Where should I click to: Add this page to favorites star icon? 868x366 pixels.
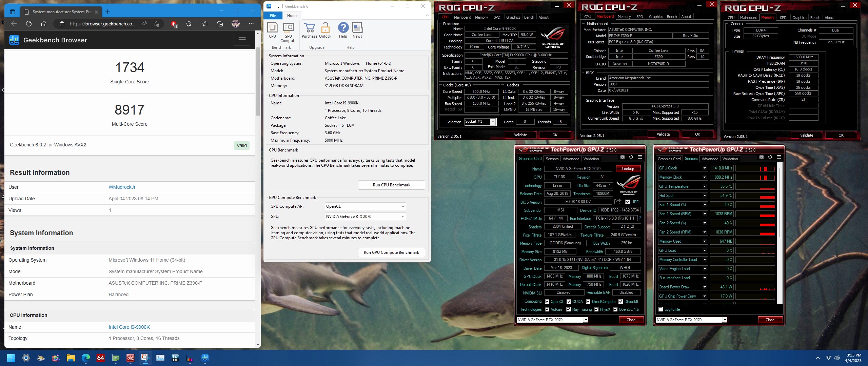point(156,24)
